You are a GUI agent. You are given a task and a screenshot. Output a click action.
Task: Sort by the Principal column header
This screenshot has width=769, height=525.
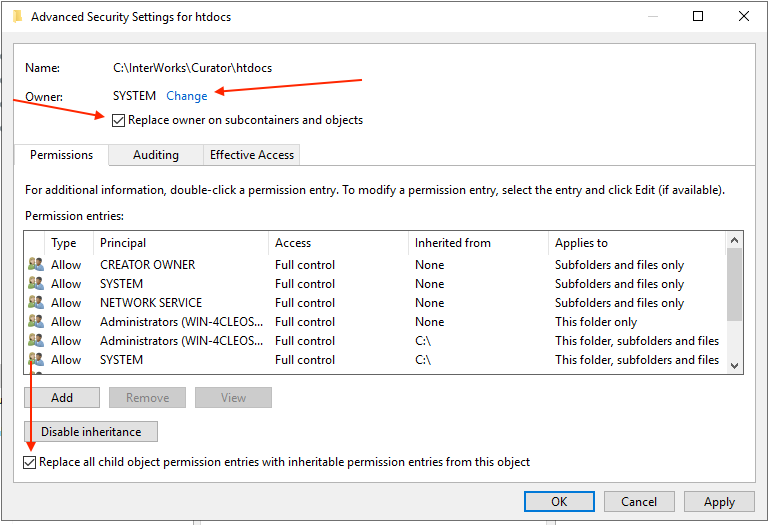pos(180,243)
